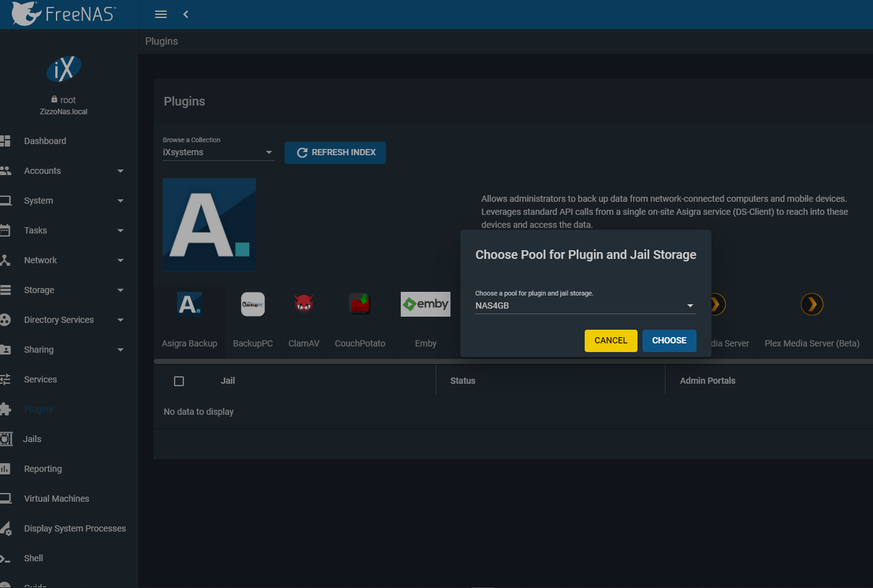Image resolution: width=873 pixels, height=588 pixels.
Task: Click the 'No data to display' text
Action: [199, 412]
